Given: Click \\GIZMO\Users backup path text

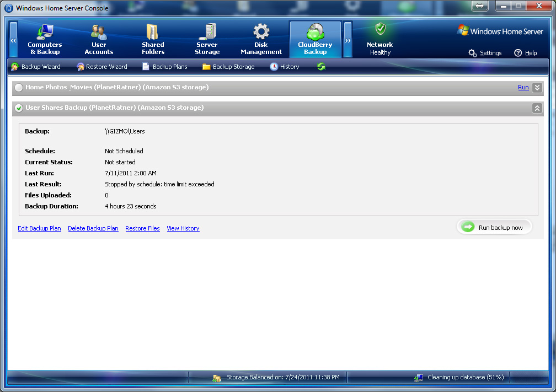Looking at the screenshot, I should (x=125, y=131).
